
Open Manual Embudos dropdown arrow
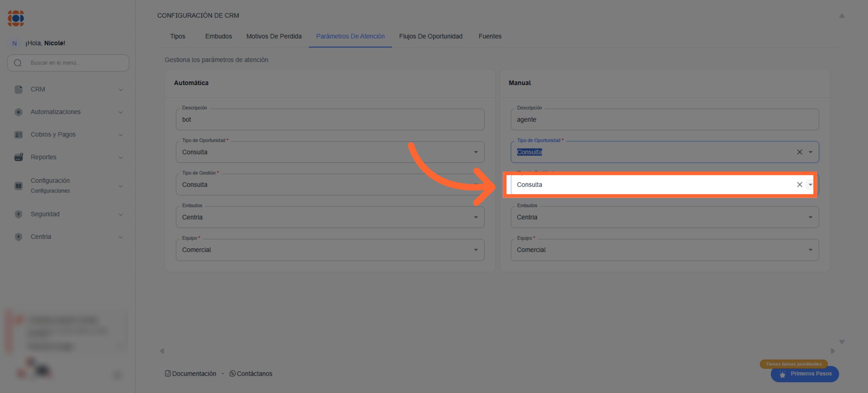click(x=810, y=217)
